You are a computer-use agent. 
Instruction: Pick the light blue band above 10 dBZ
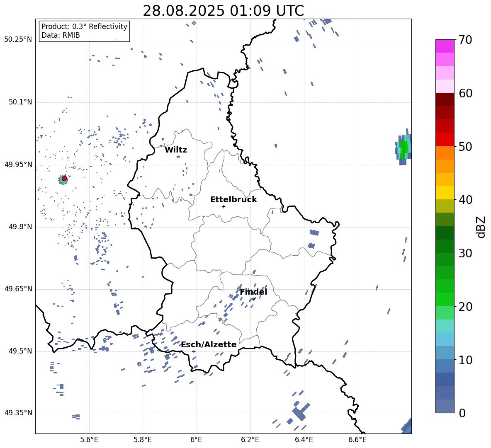pos(445,339)
